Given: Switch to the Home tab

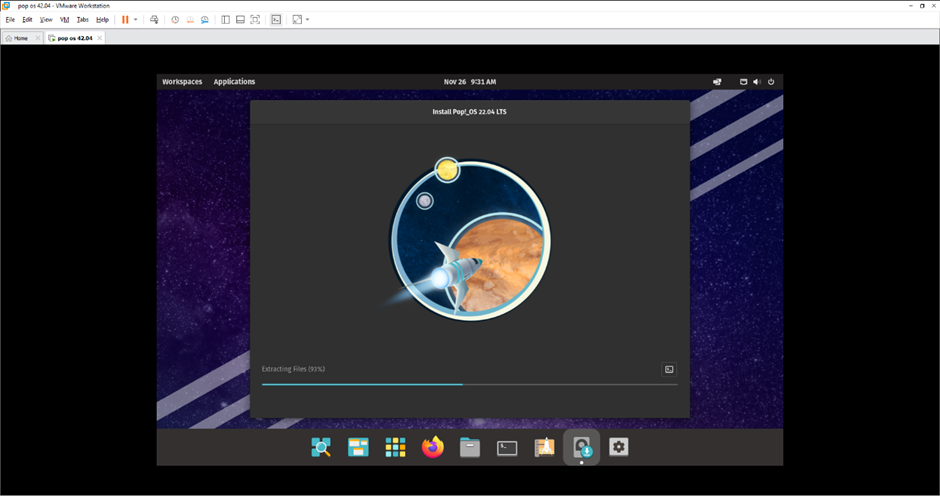Looking at the screenshot, I should click(20, 38).
